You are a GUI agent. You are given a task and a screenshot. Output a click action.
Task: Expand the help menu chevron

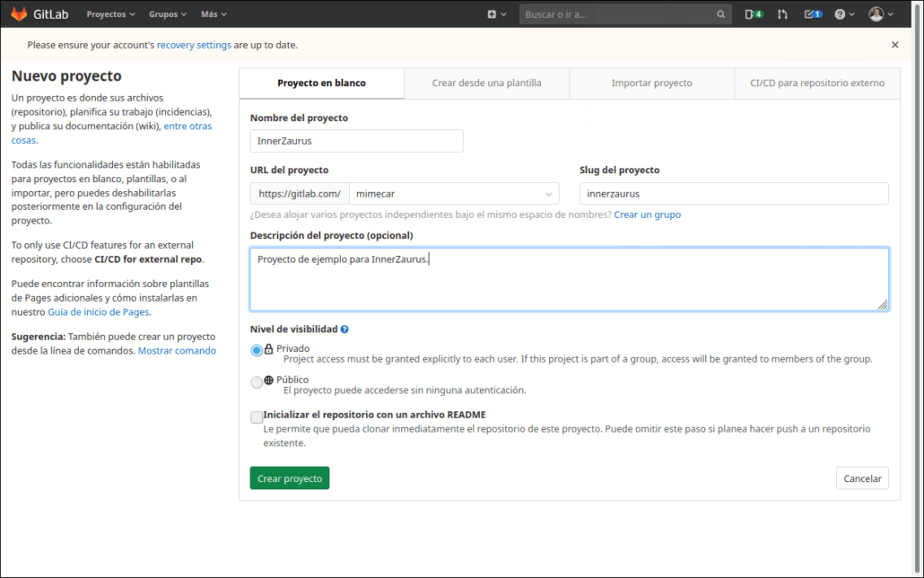tap(851, 14)
